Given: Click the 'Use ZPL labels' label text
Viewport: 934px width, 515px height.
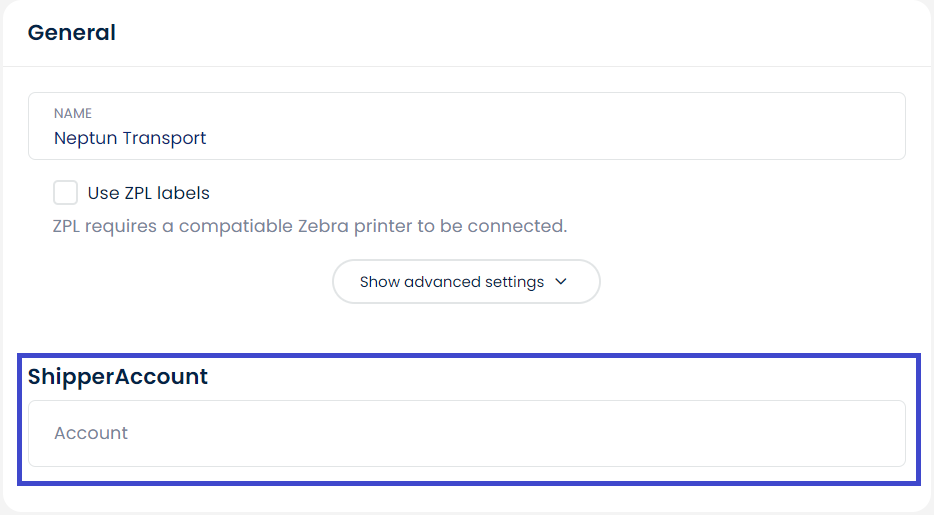Looking at the screenshot, I should coord(149,193).
